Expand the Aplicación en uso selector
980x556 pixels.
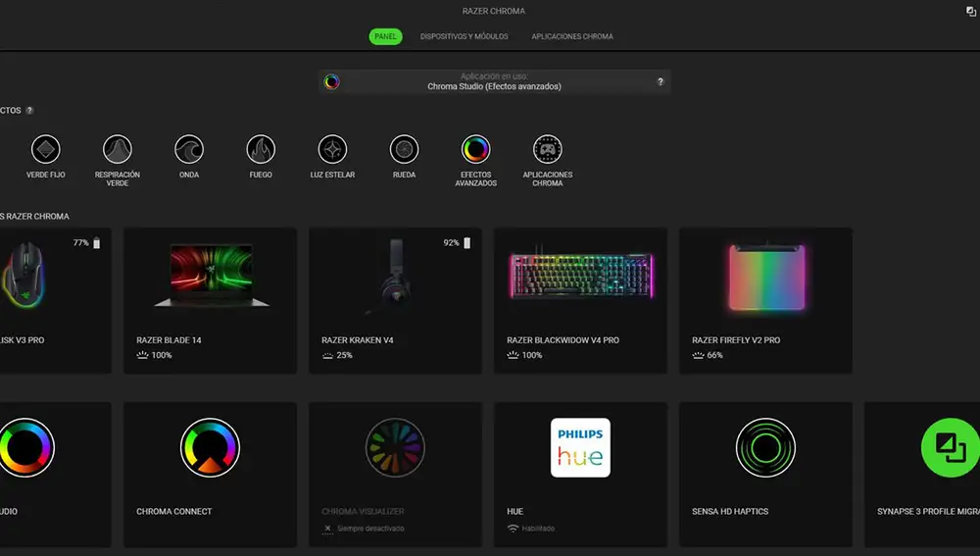coord(494,82)
